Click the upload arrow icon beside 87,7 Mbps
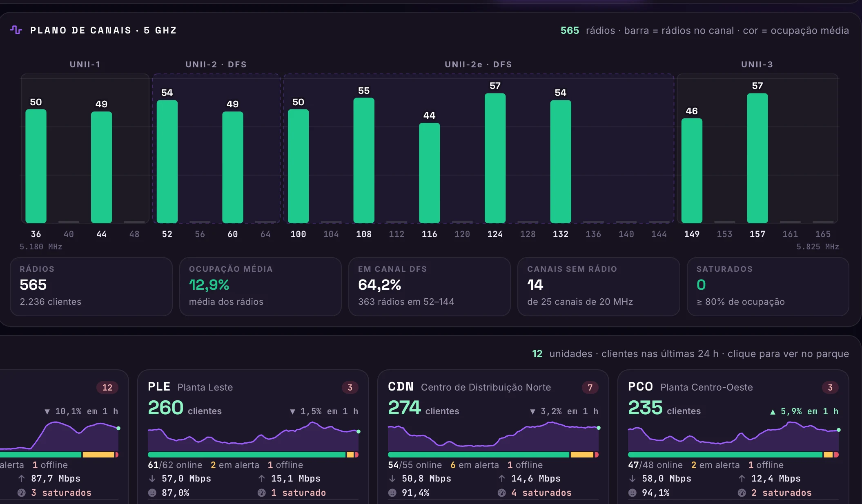Screen dimensions: 862x504 click(22, 478)
